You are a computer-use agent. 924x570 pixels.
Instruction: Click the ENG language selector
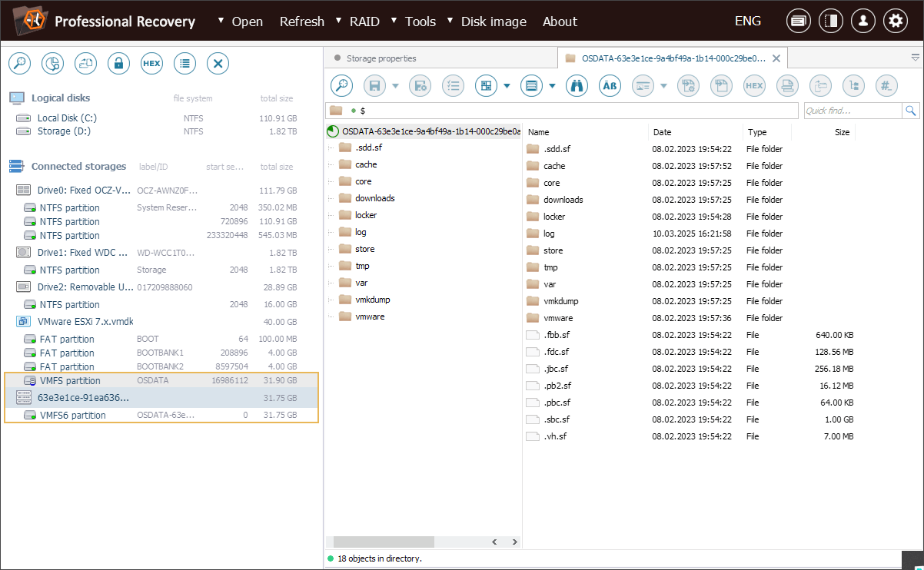(x=748, y=22)
